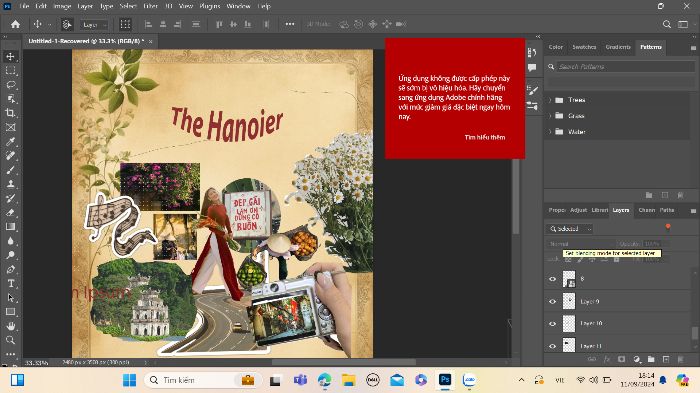Hide Layer 11 using its eye icon
The height and width of the screenshot is (393, 700).
pos(552,346)
